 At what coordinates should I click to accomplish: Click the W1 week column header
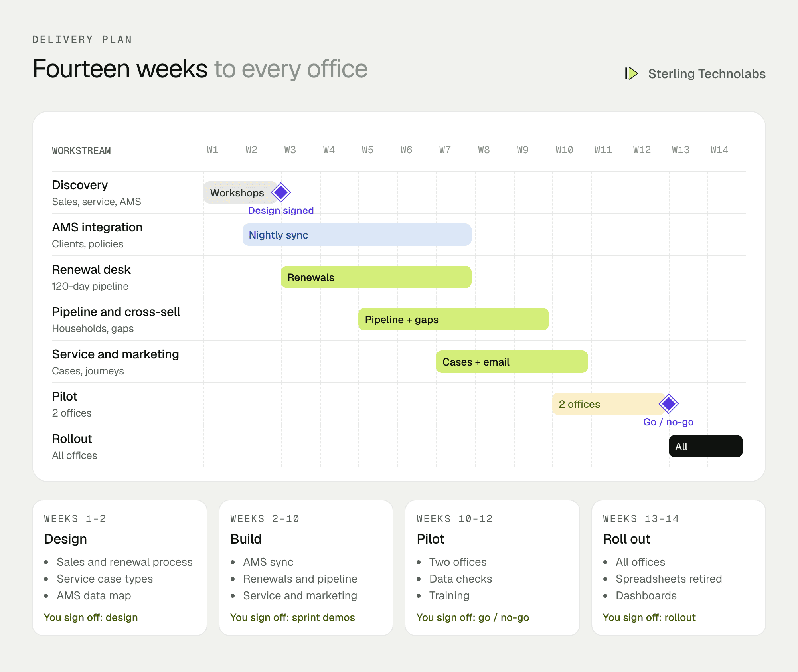click(x=213, y=150)
